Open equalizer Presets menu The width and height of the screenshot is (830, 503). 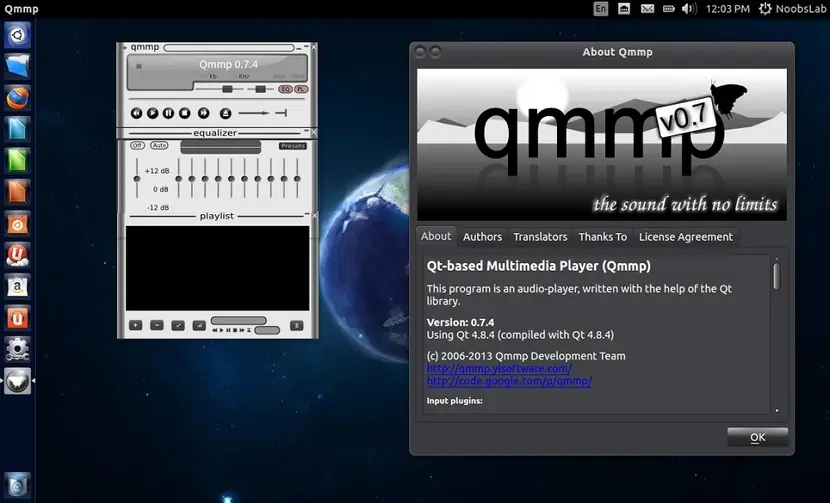293,146
